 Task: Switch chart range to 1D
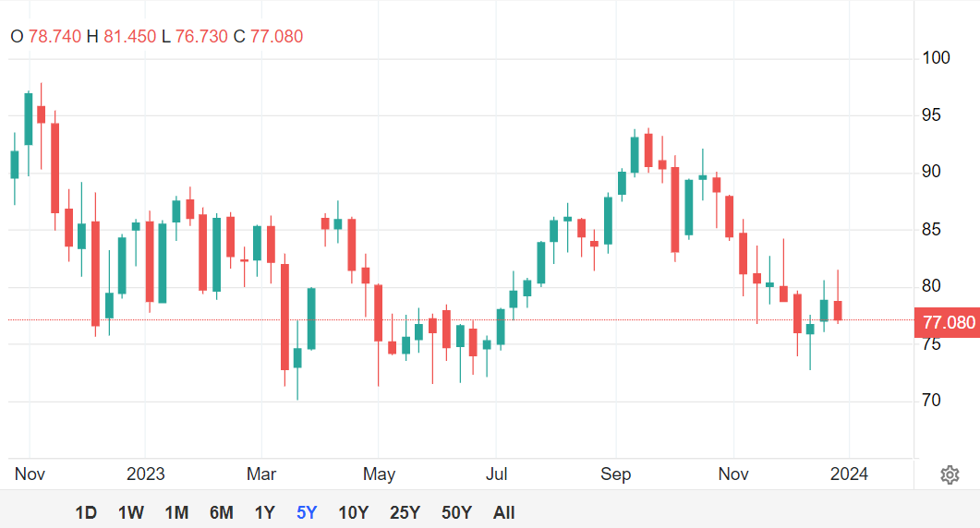click(x=86, y=512)
